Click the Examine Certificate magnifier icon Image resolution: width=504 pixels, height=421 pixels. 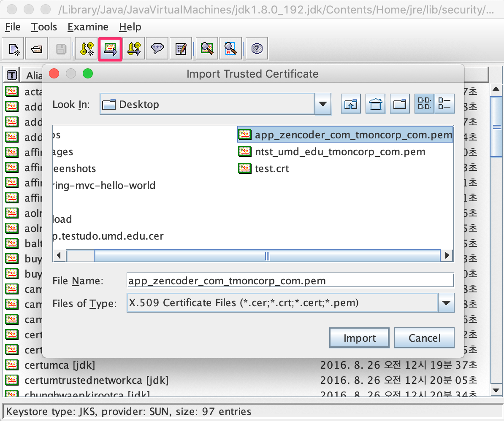coord(207,49)
